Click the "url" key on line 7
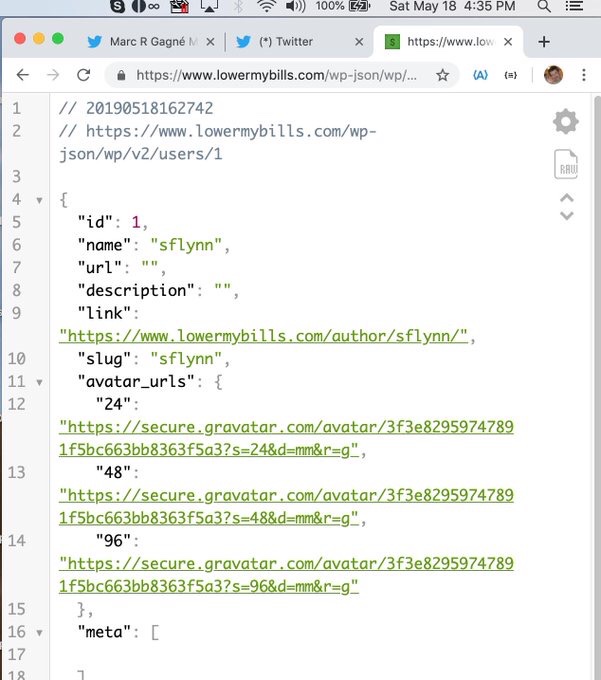 click(99, 268)
